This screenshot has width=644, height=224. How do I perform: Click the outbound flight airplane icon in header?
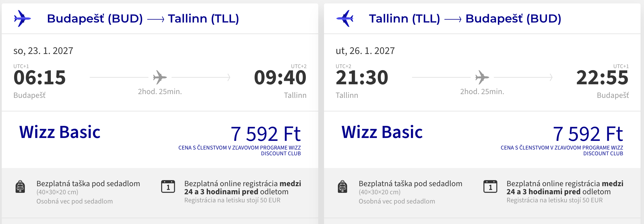22,18
